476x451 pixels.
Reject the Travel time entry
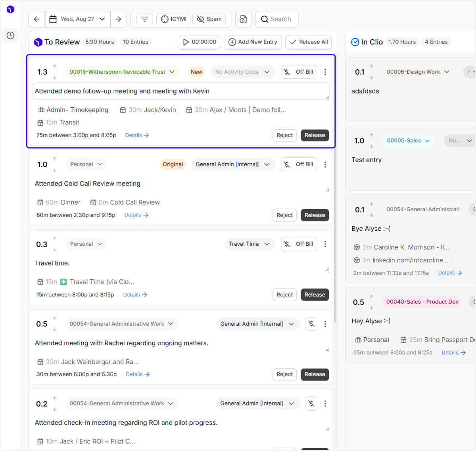[285, 295]
